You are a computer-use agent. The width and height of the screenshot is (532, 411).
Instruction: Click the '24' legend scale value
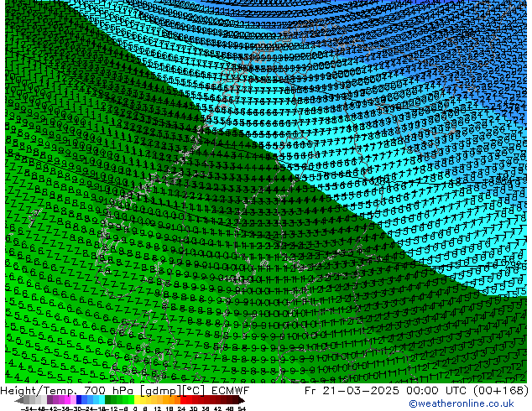(x=181, y=408)
